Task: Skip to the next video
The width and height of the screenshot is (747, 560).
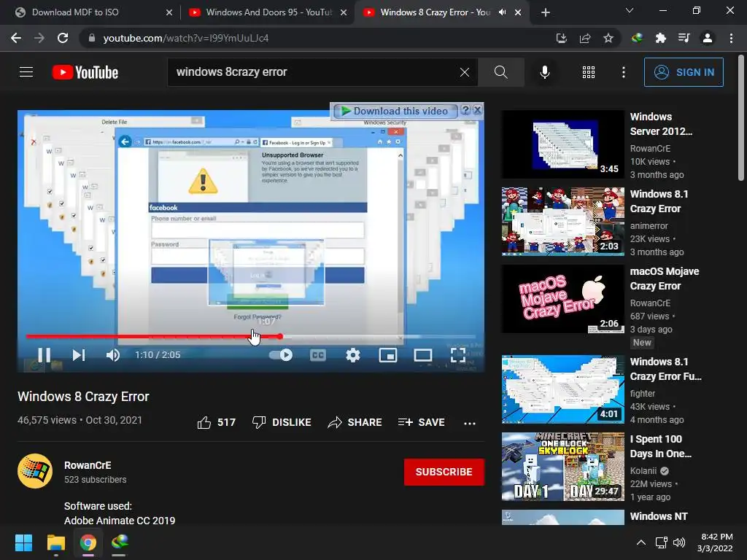Action: tap(79, 355)
